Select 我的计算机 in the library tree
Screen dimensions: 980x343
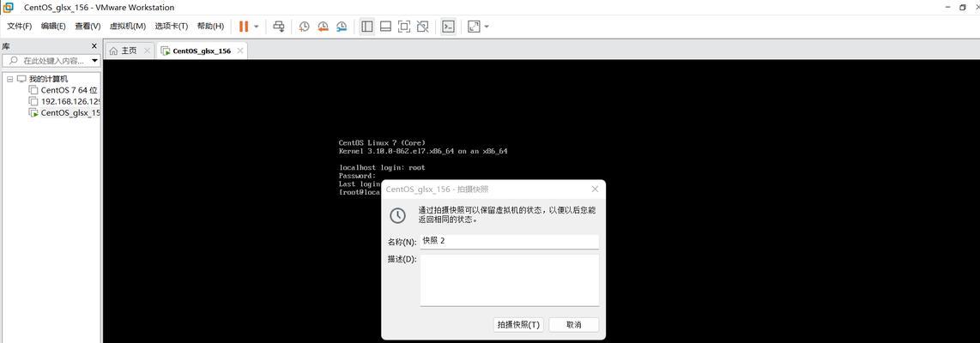tap(48, 80)
